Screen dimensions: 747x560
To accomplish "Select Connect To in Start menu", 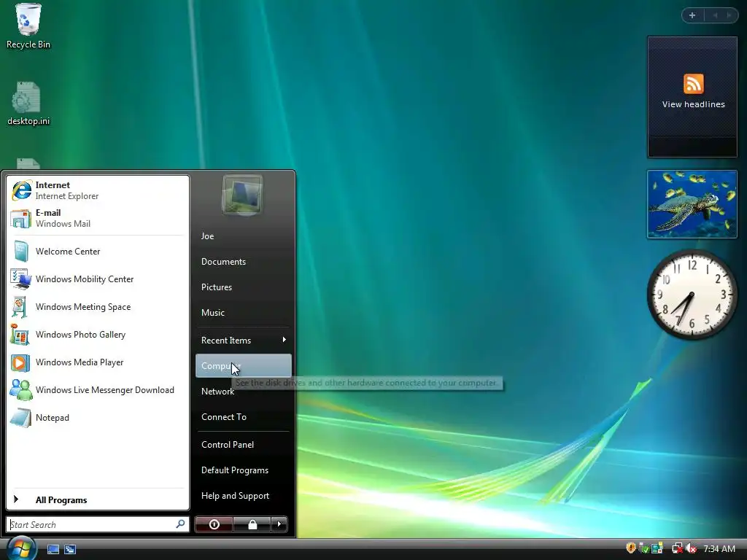I will (243, 416).
